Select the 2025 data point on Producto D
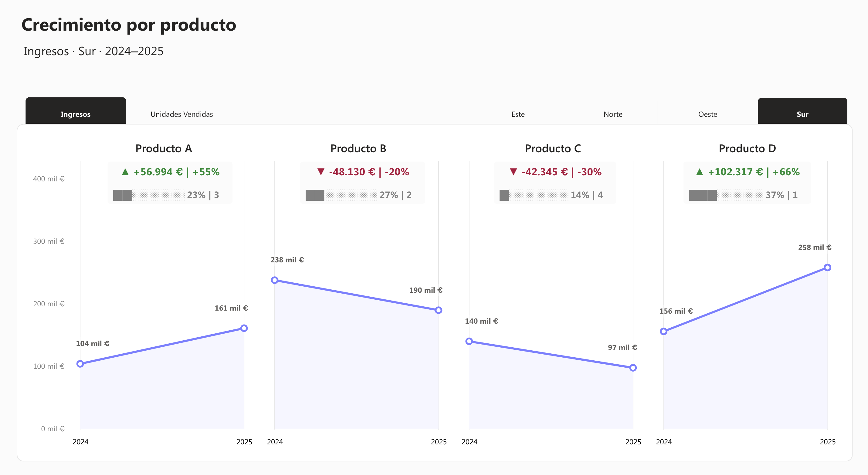 [x=827, y=267]
